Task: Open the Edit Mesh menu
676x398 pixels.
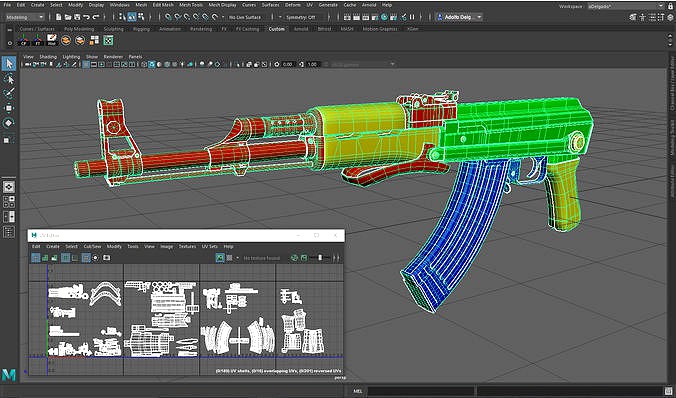Action: [x=163, y=5]
